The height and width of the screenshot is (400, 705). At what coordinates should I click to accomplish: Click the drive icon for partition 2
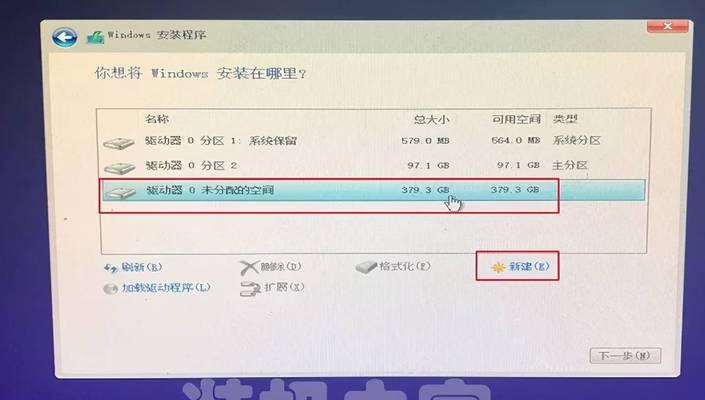(119, 168)
